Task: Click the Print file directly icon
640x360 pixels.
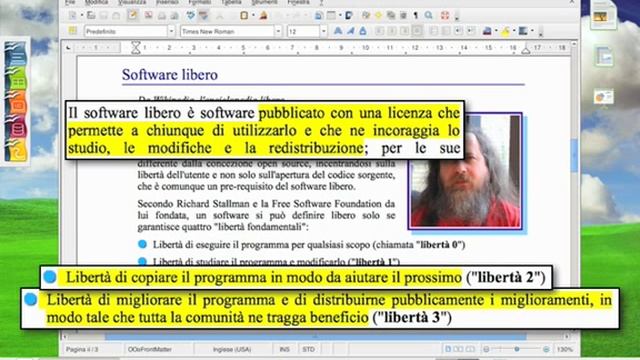Action: pos(162,16)
